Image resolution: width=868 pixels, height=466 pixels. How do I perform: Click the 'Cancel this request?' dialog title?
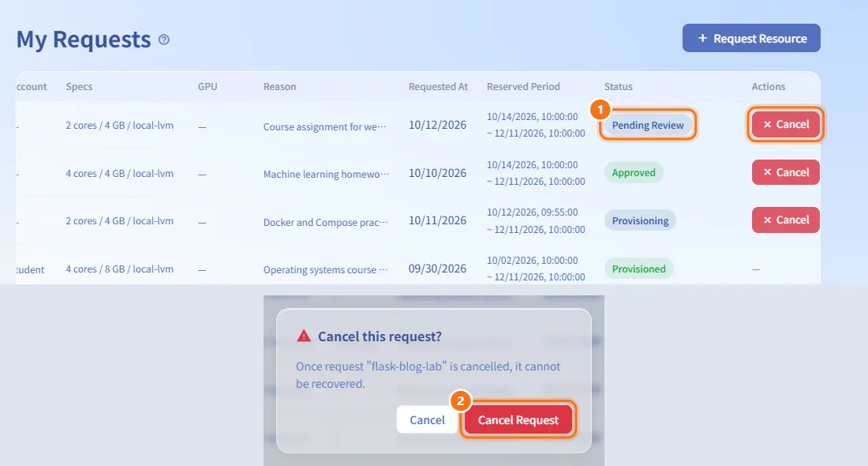(380, 336)
